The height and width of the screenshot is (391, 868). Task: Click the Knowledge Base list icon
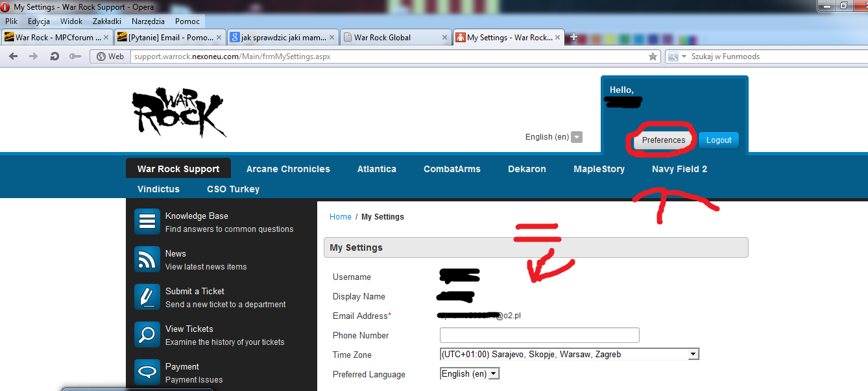point(147,221)
